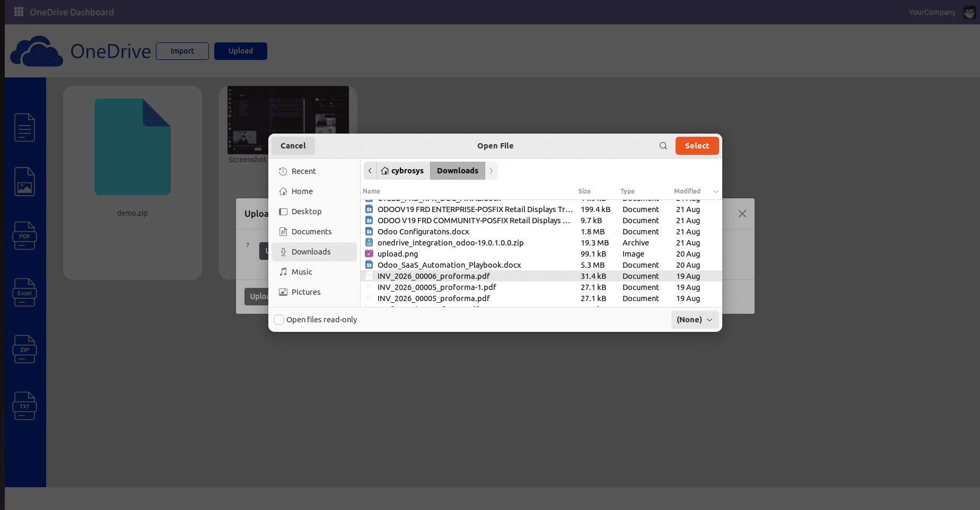The image size is (980, 510).
Task: Open the (None) file filter dropdown
Action: click(x=695, y=320)
